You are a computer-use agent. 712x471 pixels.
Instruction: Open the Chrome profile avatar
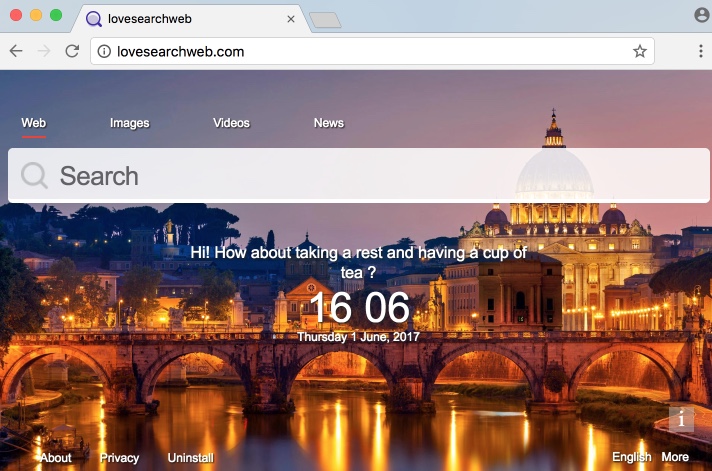coord(702,15)
